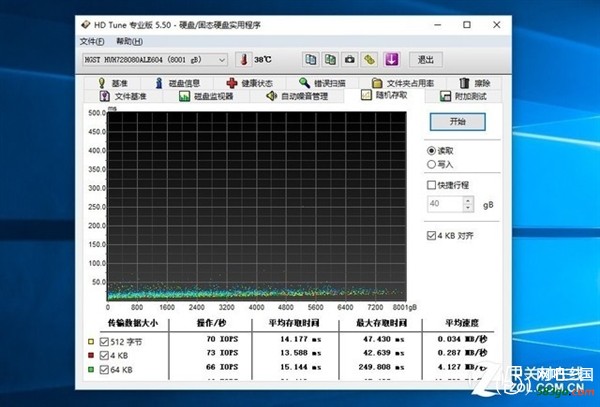This screenshot has width=600, height=407.
Task: Click the 66 IOPS value
Action: (222, 367)
